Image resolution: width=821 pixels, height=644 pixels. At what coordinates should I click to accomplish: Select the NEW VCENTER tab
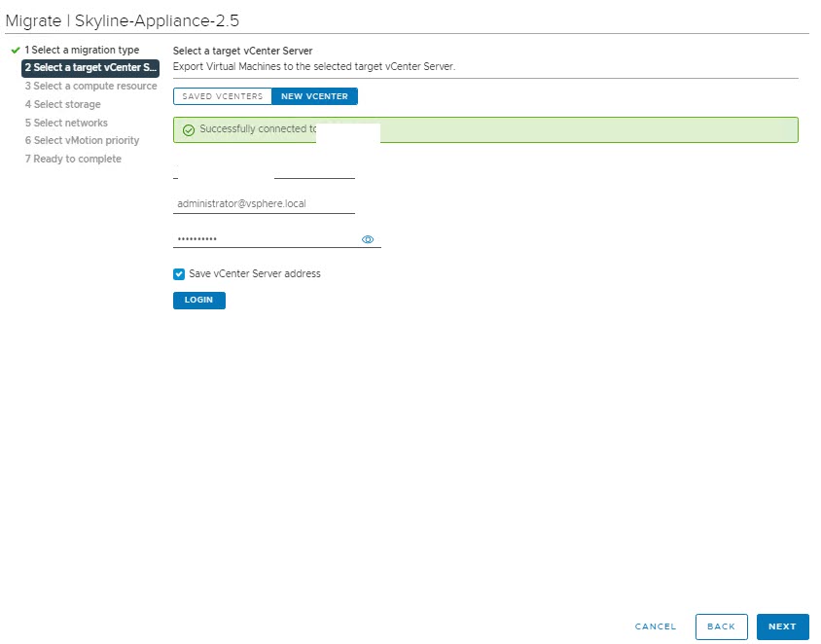coord(314,96)
